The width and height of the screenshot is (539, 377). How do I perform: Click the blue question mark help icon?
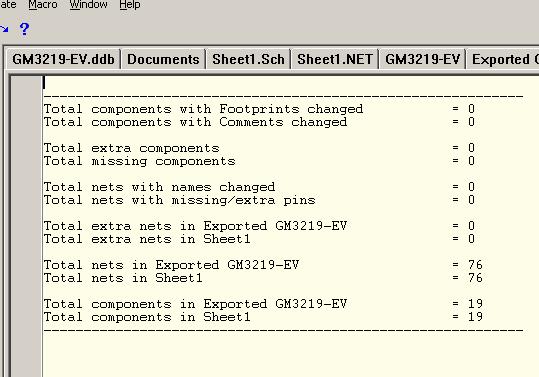pos(24,29)
